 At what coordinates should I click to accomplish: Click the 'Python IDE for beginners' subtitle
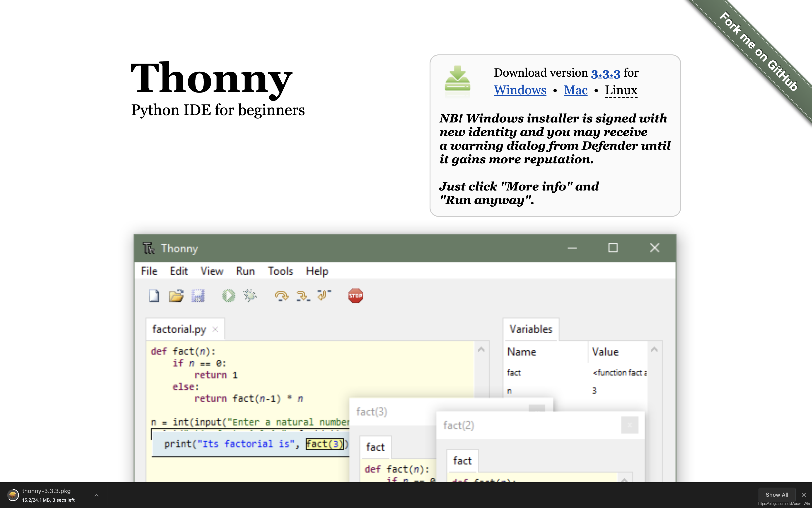(x=218, y=110)
